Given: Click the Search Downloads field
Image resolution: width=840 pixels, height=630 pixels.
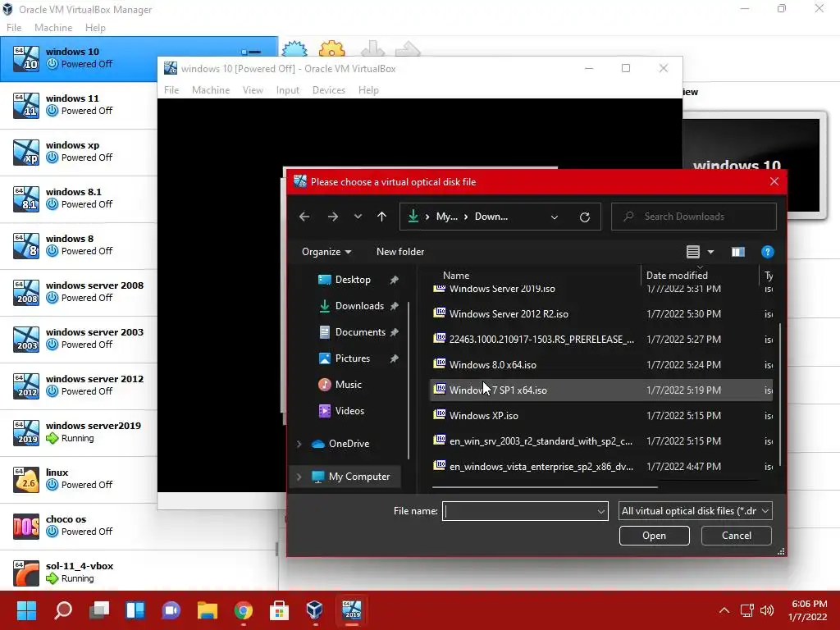Looking at the screenshot, I should pos(694,217).
